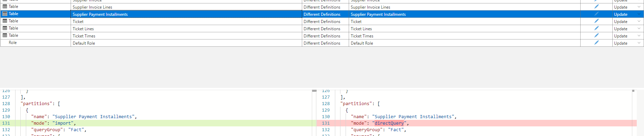
Task: Click the table icon for Supplier Invoice Lines
Action: pyautogui.click(x=5, y=7)
